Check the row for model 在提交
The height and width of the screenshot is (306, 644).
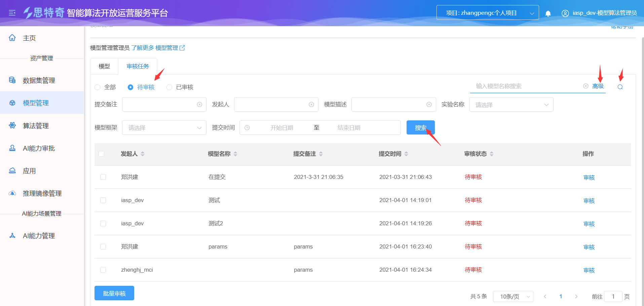coord(103,177)
